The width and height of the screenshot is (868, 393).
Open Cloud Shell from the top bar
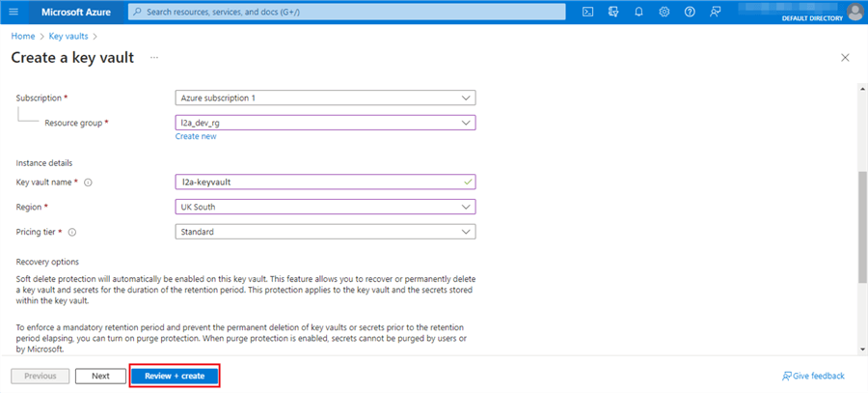tap(588, 12)
